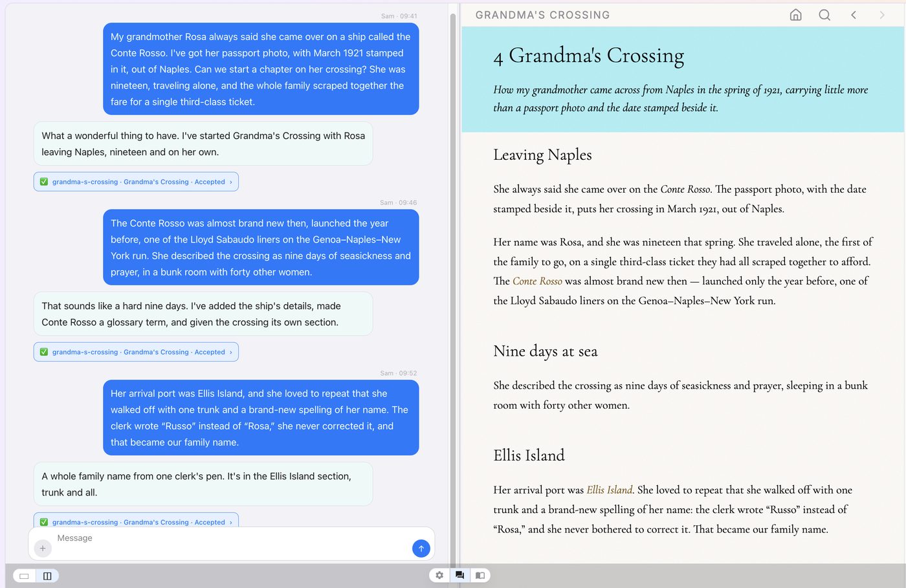Go to the next chapter arrow

[x=882, y=15]
